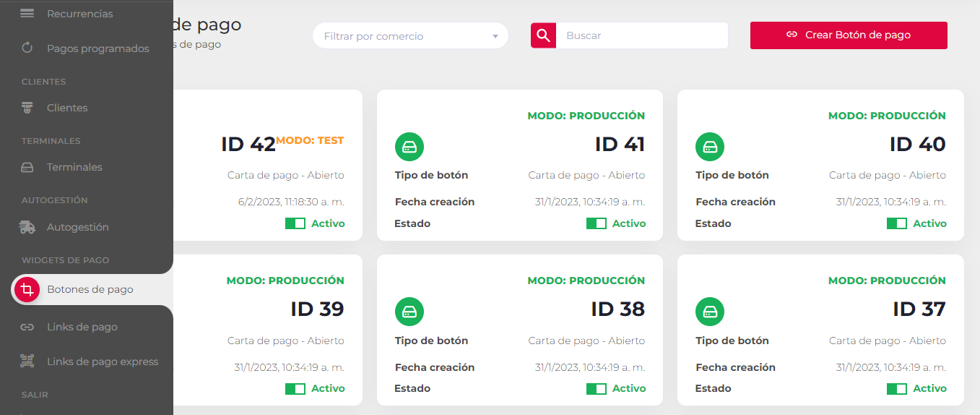Click the dropdown arrow in the commerce filter
The height and width of the screenshot is (415, 980).
click(495, 36)
